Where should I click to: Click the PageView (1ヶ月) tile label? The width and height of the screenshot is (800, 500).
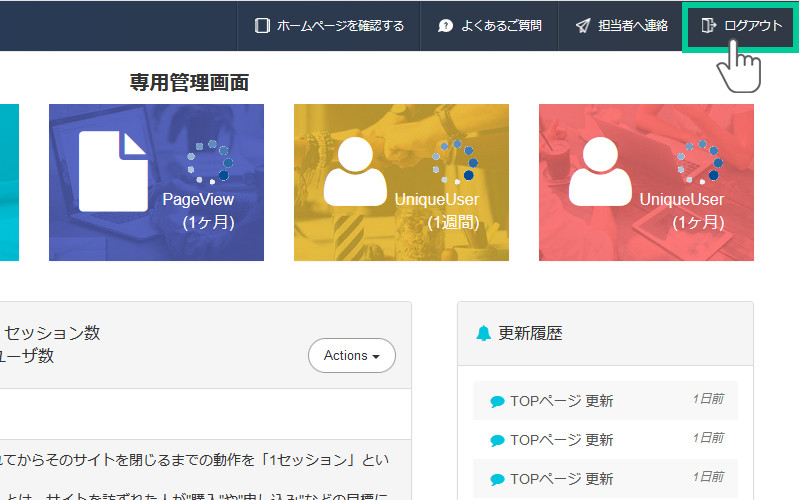(x=198, y=211)
